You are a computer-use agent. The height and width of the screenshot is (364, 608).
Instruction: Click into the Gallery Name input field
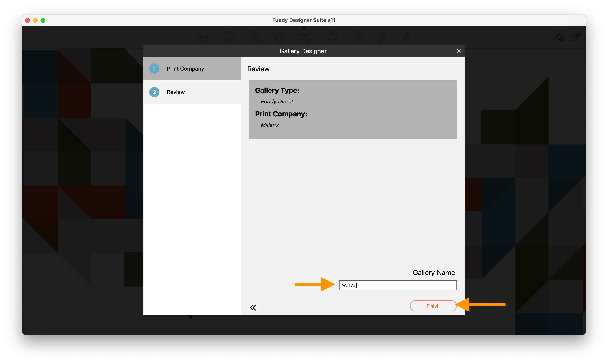pyautogui.click(x=398, y=285)
